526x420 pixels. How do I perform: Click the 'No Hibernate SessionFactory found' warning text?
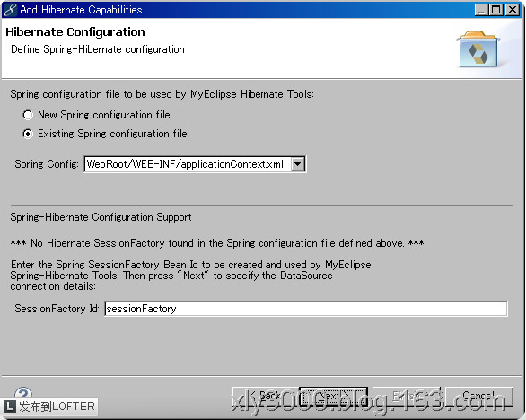217,243
